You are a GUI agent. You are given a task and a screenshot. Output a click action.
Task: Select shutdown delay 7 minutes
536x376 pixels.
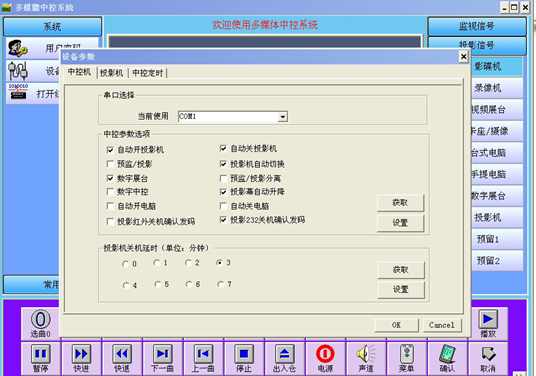point(220,284)
